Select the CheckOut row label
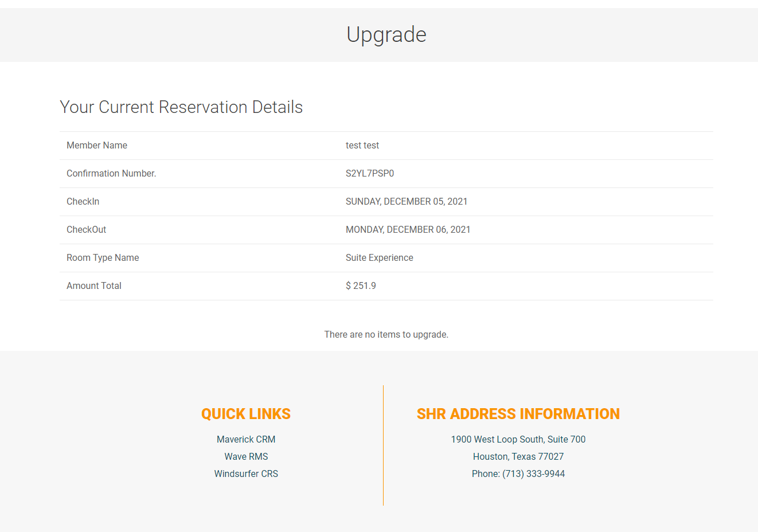758x532 pixels. coord(87,229)
